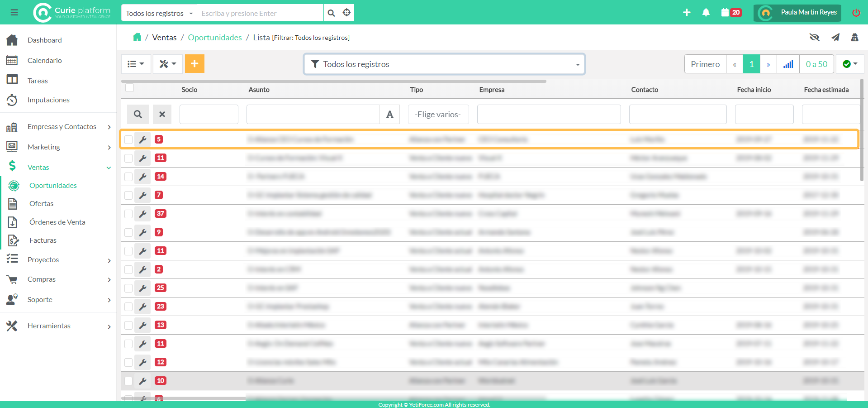This screenshot has height=408, width=868.
Task: Open the '-Elige varios-' Tipo selector
Action: [438, 115]
